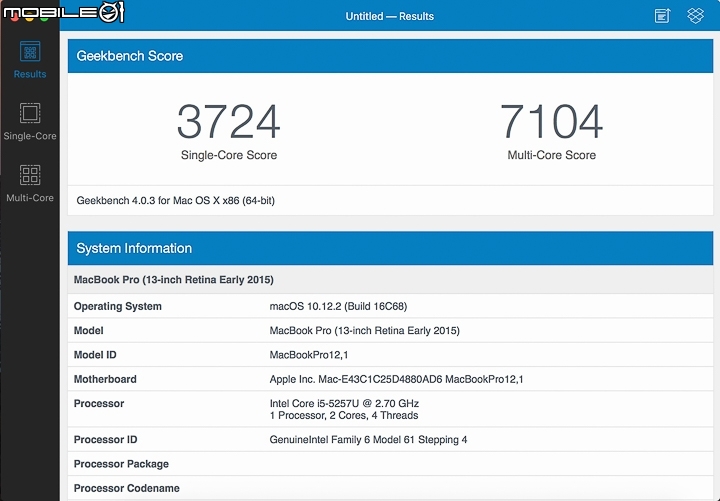The width and height of the screenshot is (720, 501).
Task: Select the GenuineIntel Family 6 Model 61 value
Action: 368,440
